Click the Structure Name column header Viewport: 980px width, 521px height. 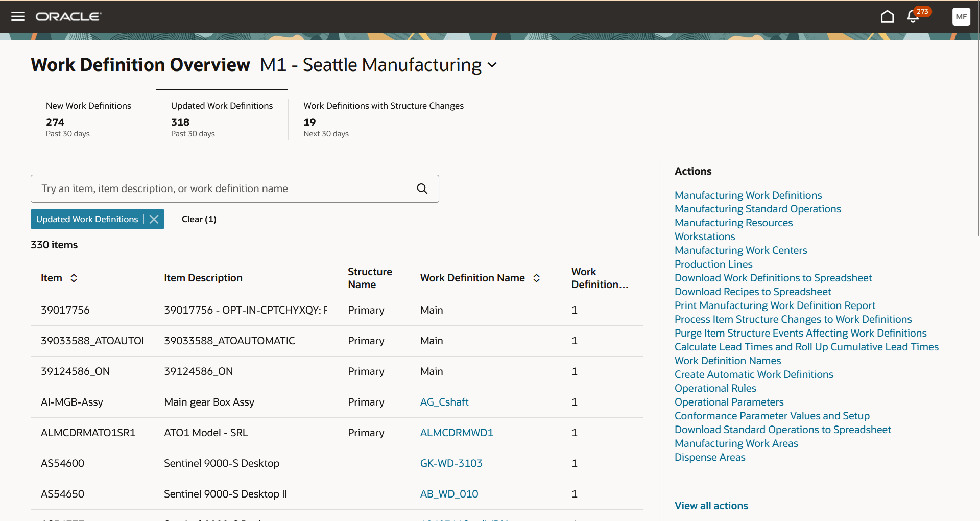(x=370, y=278)
